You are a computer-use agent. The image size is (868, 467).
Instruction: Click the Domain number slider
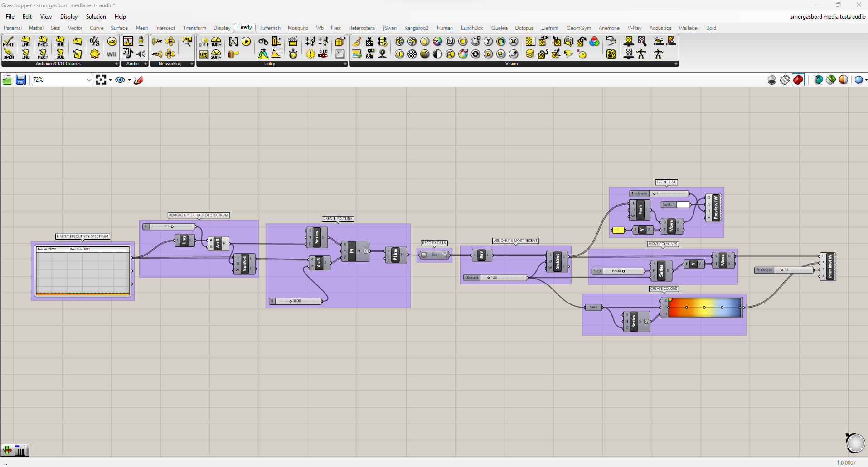pyautogui.click(x=503, y=278)
